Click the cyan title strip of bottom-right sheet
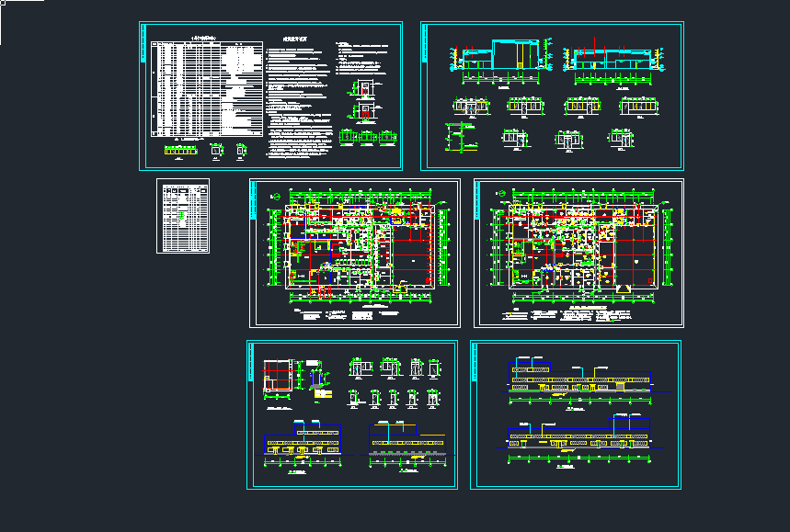The height and width of the screenshot is (532, 790). pyautogui.click(x=475, y=413)
